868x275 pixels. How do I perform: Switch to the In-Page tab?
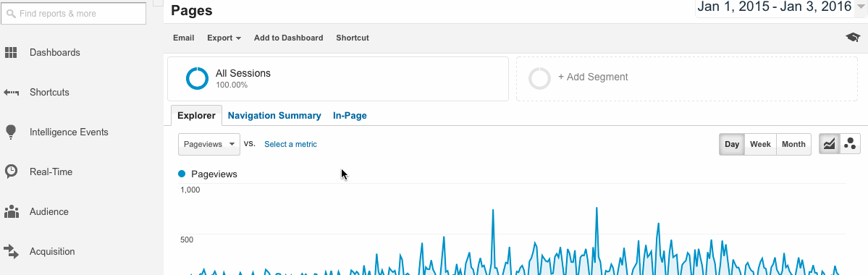point(350,116)
